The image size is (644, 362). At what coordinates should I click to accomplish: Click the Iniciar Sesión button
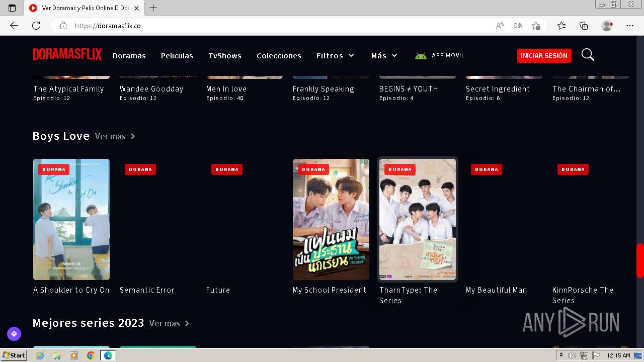click(544, 56)
